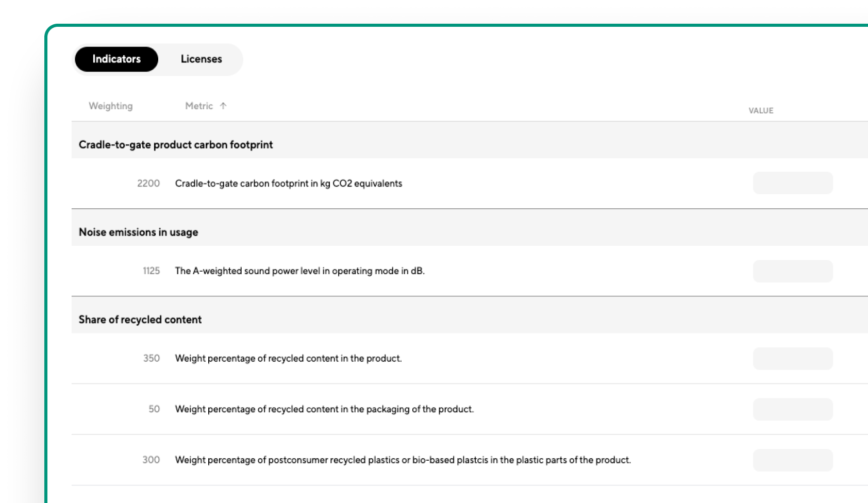This screenshot has height=503, width=868.
Task: Select the sound power level in dB row
Action: click(x=470, y=271)
